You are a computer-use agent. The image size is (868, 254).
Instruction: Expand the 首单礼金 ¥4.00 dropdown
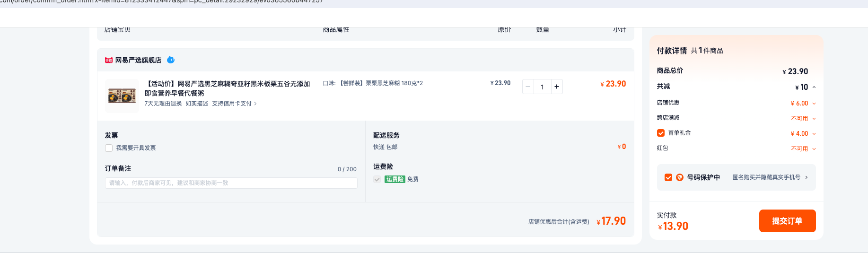814,133
